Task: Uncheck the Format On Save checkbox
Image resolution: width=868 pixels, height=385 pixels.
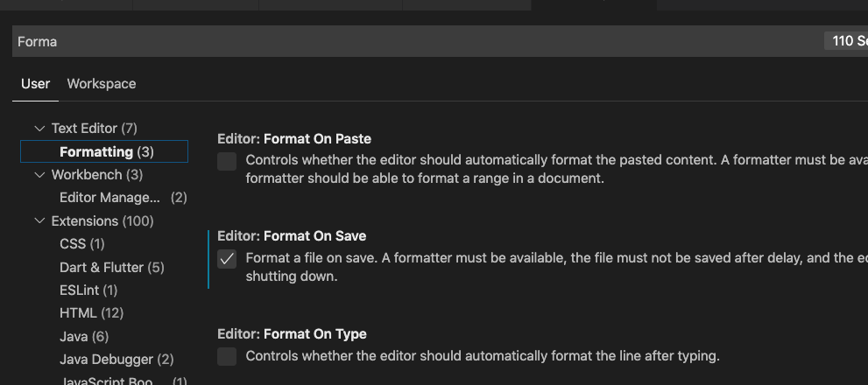Action: [x=227, y=259]
